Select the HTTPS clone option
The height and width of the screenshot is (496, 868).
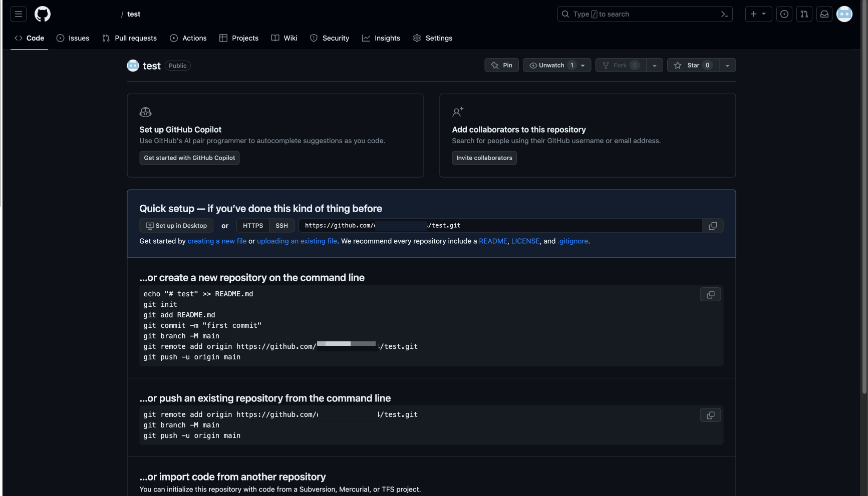coord(253,226)
